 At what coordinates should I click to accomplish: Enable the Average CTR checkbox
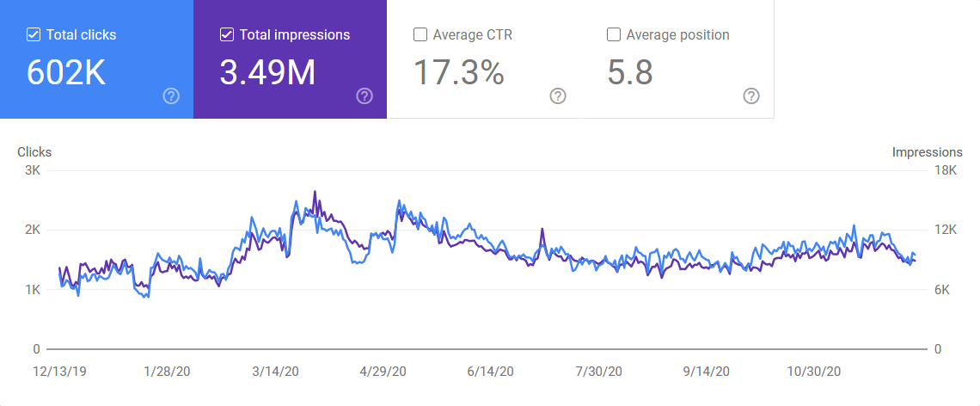[420, 35]
